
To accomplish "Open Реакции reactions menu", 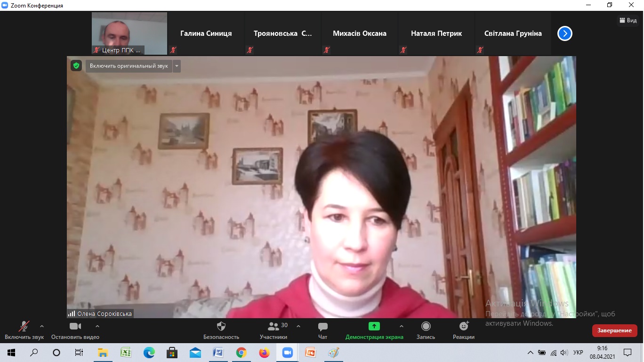I will click(x=464, y=330).
